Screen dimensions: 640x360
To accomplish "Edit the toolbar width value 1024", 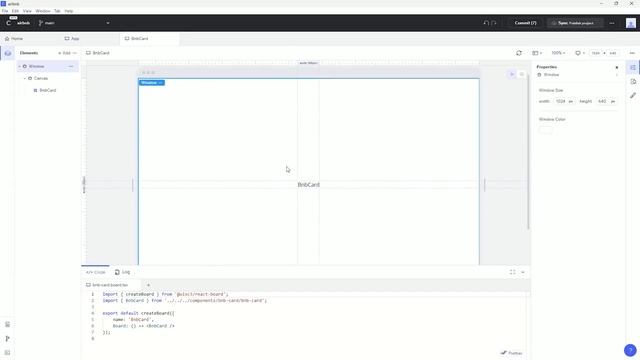I will pyautogui.click(x=596, y=53).
